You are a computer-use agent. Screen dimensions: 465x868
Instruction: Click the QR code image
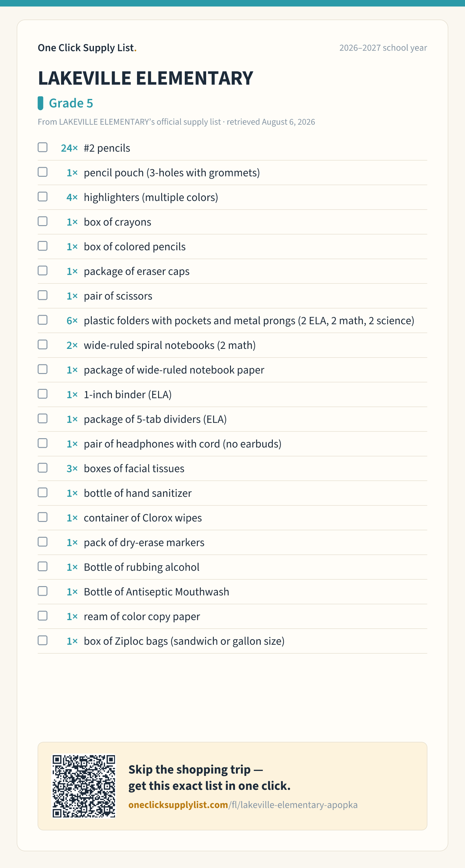pos(84,786)
